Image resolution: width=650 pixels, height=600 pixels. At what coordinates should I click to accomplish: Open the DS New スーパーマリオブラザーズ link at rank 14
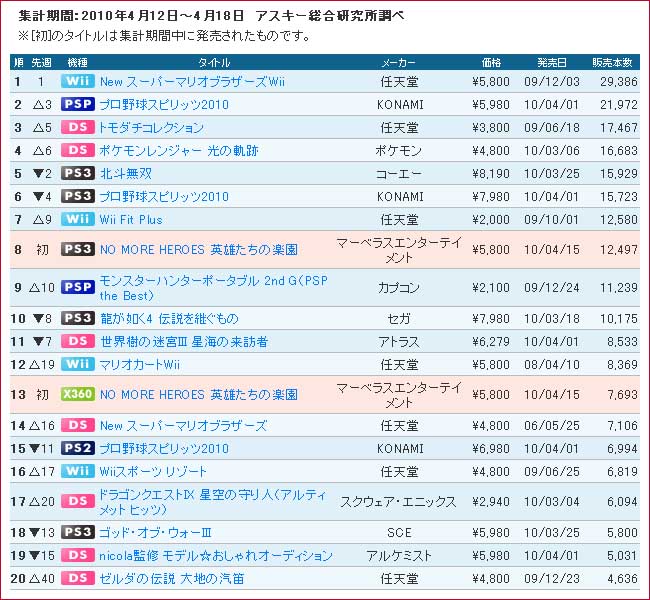pyautogui.click(x=184, y=425)
